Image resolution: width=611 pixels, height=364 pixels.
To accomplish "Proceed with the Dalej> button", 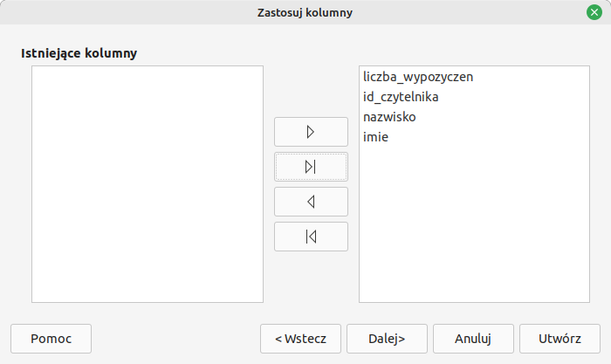I will (x=386, y=339).
